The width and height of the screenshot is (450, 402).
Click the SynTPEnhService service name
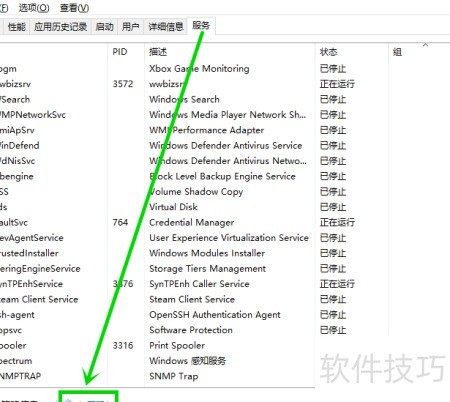pos(31,284)
